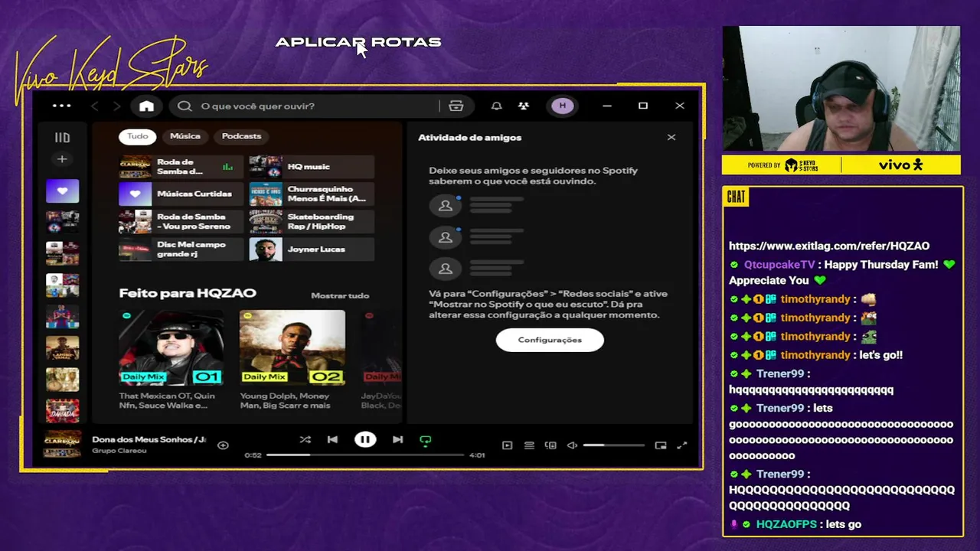Click the exitlag.com refer link in chat
The image size is (980, 551).
(829, 246)
